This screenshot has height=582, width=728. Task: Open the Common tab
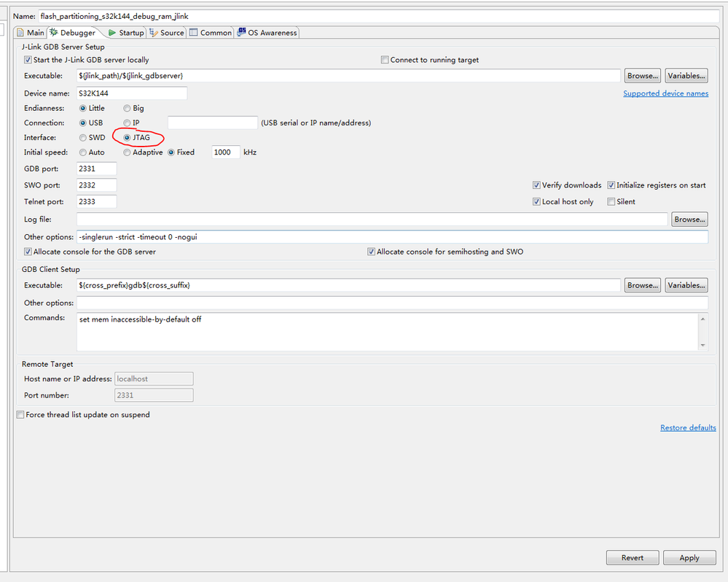tap(211, 33)
